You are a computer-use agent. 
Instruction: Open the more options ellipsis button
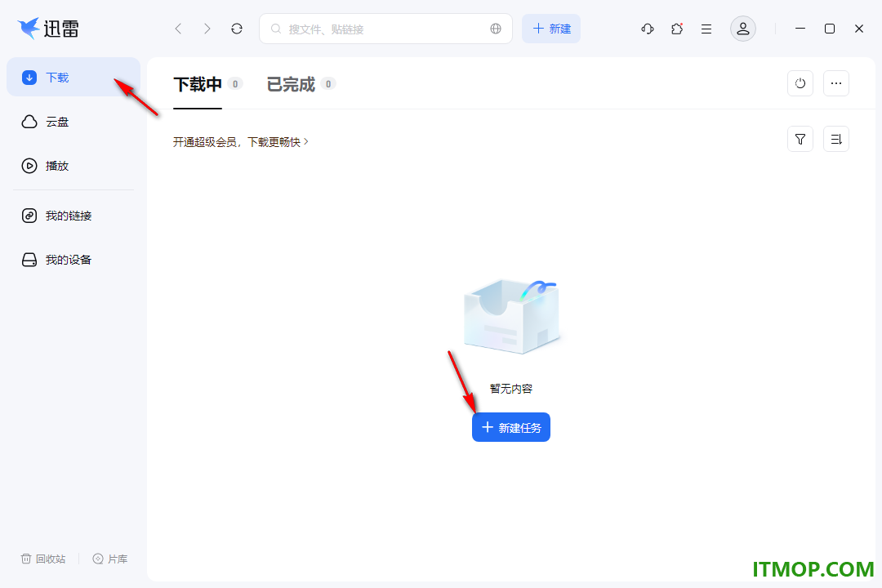coord(836,83)
